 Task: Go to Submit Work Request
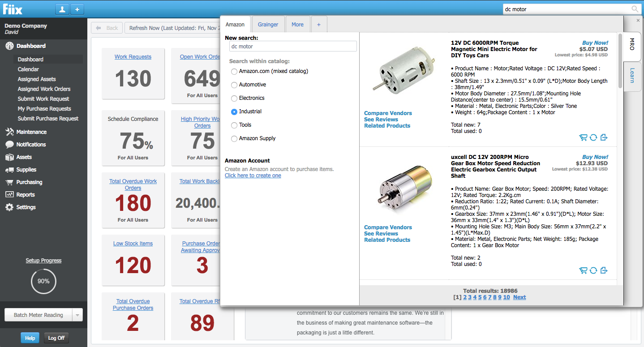[43, 99]
